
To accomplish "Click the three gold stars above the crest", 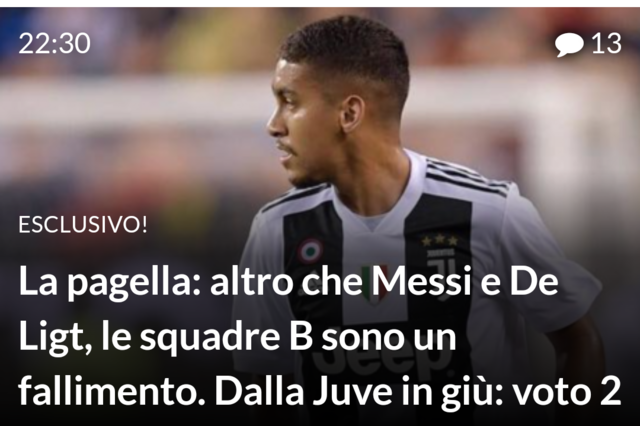I will [440, 241].
